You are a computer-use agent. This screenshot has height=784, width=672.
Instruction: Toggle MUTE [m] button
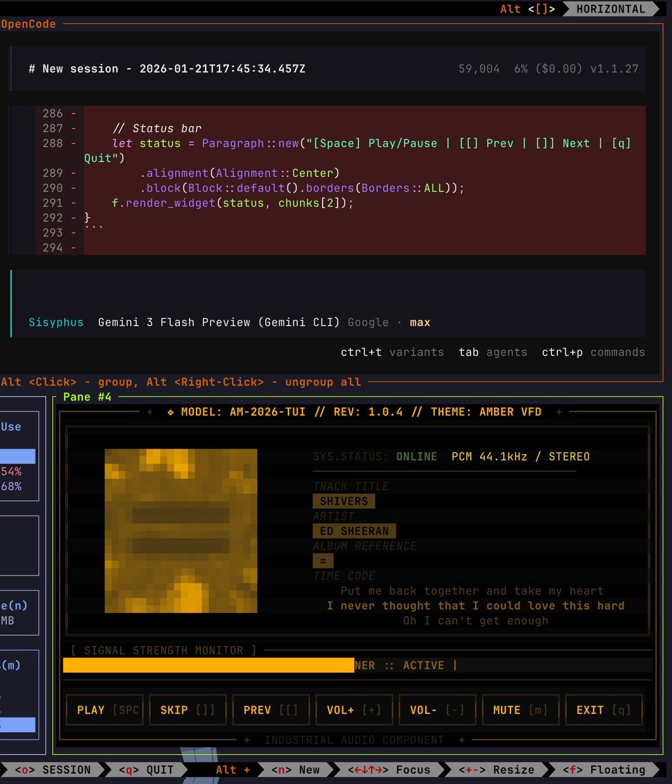(520, 710)
